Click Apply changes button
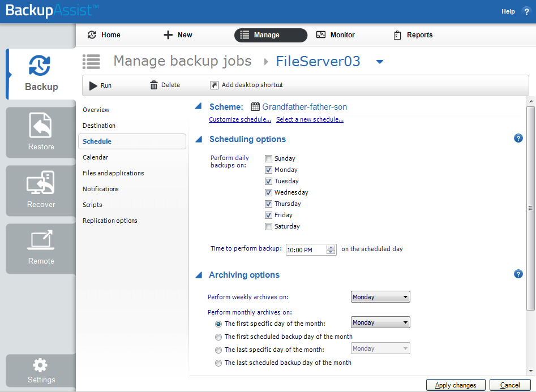536x392 pixels. 456,385
